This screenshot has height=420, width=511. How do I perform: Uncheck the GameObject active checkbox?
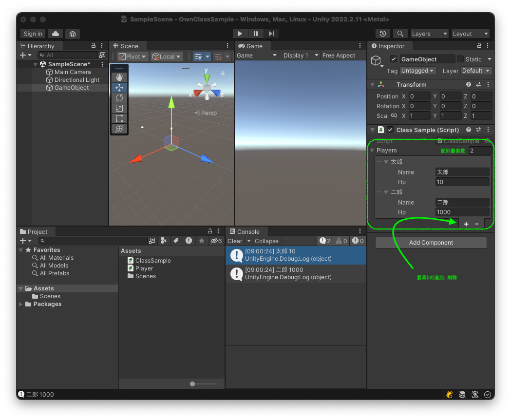[393, 58]
